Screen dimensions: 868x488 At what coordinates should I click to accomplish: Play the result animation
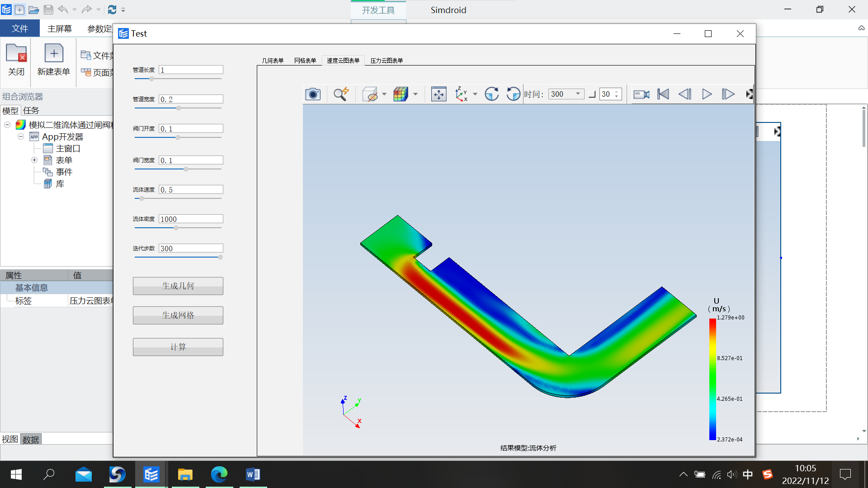[x=707, y=94]
